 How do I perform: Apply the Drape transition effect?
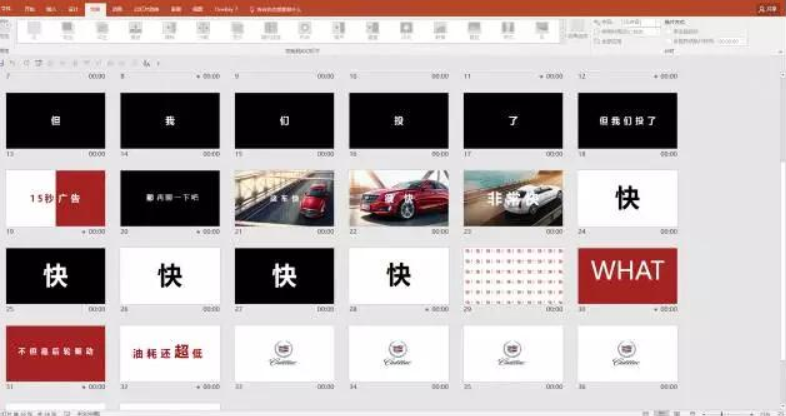coord(474,30)
